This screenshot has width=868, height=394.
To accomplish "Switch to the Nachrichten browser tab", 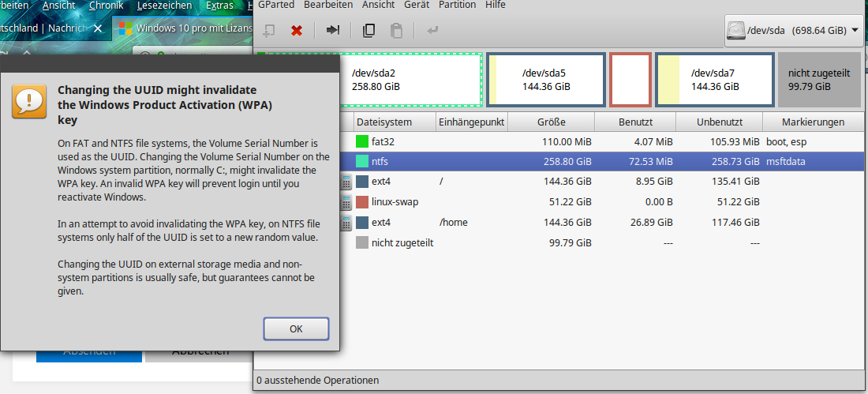I will tap(55, 28).
